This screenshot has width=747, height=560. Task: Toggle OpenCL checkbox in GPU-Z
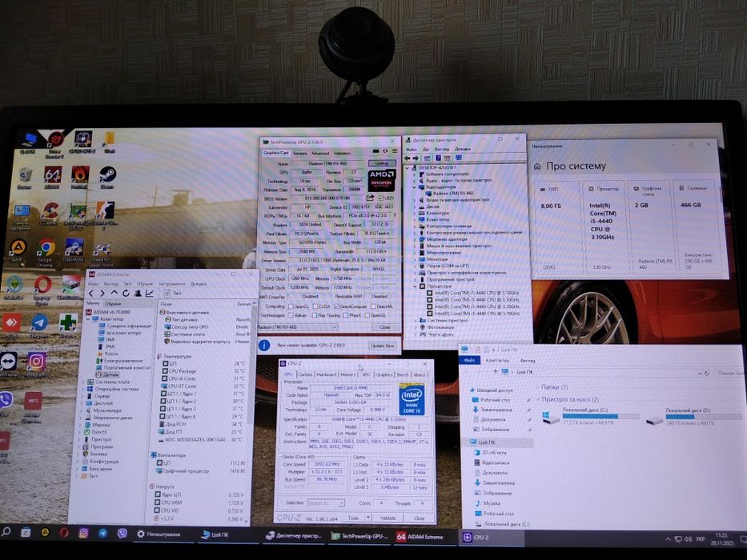coord(291,306)
